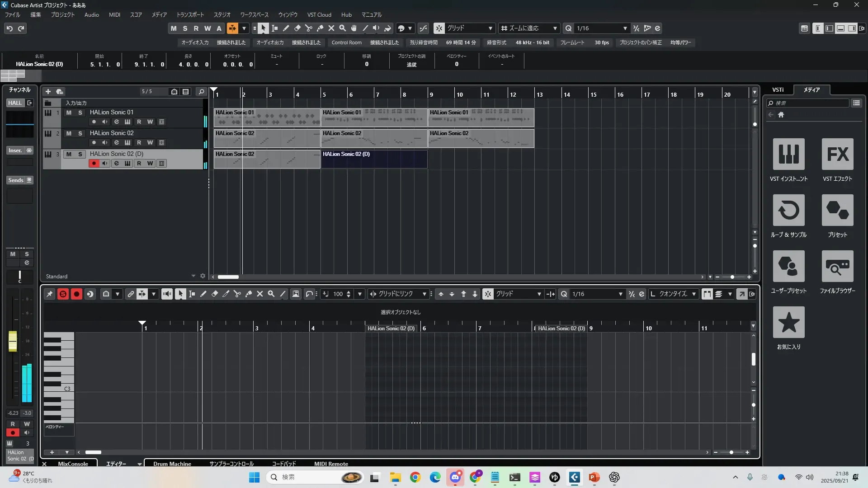Switch to the MixConsole tab
The image size is (868, 488).
(x=73, y=464)
